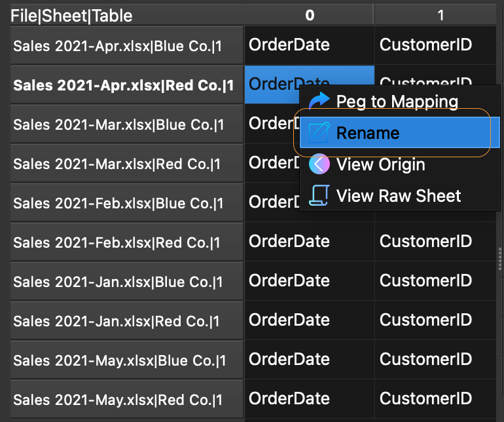
Task: Click the Rename pencil icon
Action: [319, 132]
